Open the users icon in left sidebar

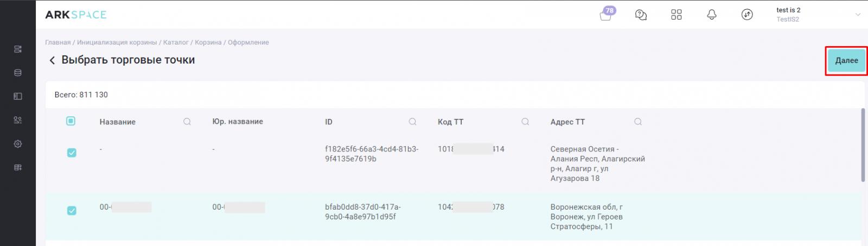[18, 120]
